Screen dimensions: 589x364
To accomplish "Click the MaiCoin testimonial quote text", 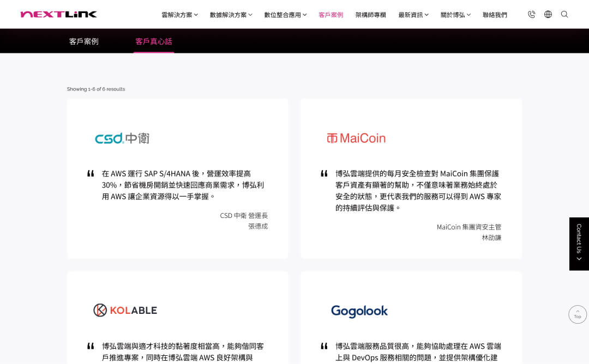I will (x=418, y=191).
